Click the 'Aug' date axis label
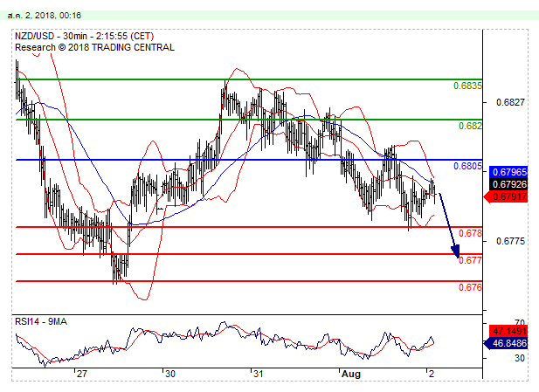 coord(351,375)
